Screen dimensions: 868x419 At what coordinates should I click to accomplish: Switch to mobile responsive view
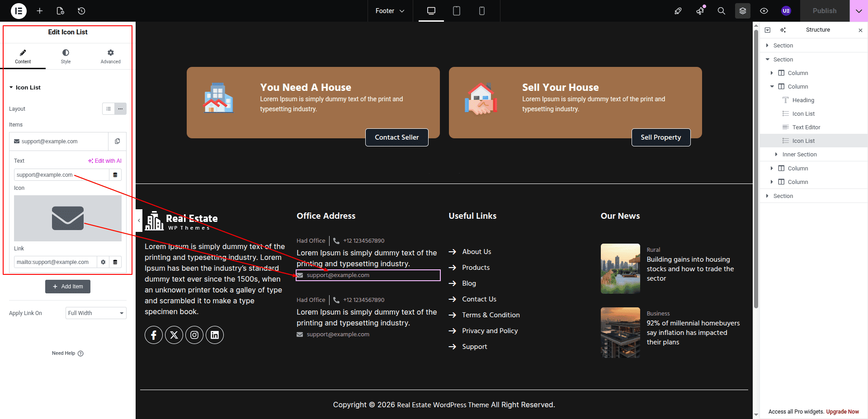(482, 11)
